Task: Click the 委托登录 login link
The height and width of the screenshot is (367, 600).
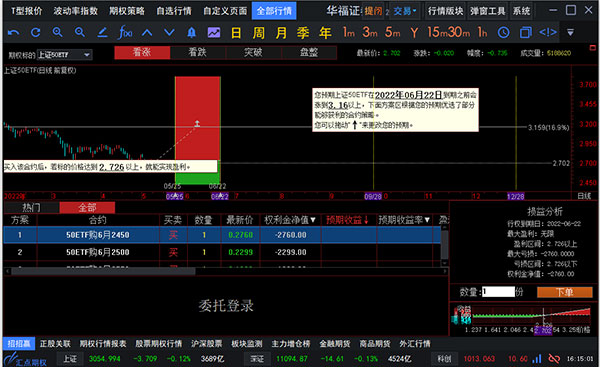Action: (x=226, y=305)
